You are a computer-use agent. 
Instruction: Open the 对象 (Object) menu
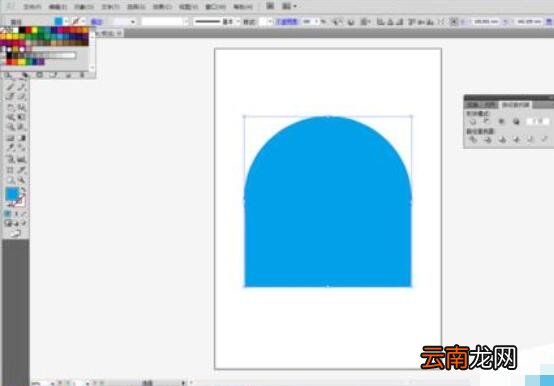point(84,7)
